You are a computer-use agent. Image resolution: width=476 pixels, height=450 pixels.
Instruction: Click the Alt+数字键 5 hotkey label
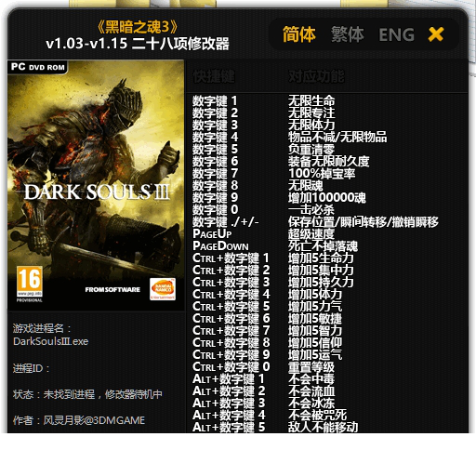pos(229,427)
